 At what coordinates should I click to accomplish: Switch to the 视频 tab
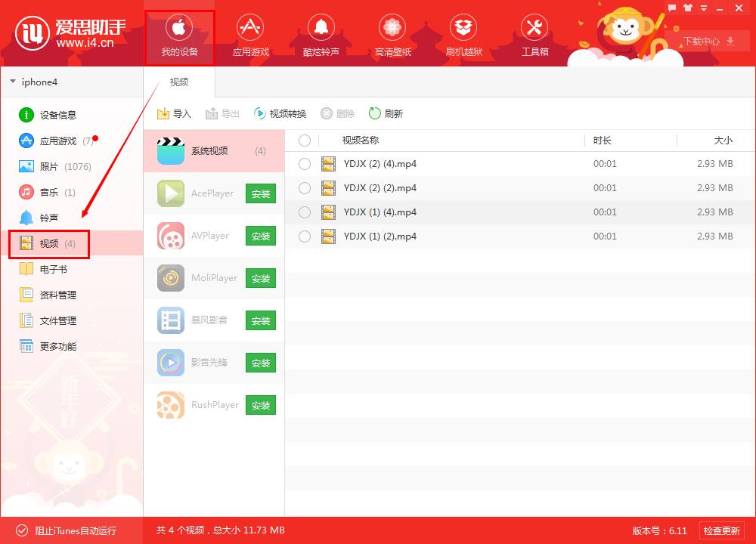tap(178, 82)
